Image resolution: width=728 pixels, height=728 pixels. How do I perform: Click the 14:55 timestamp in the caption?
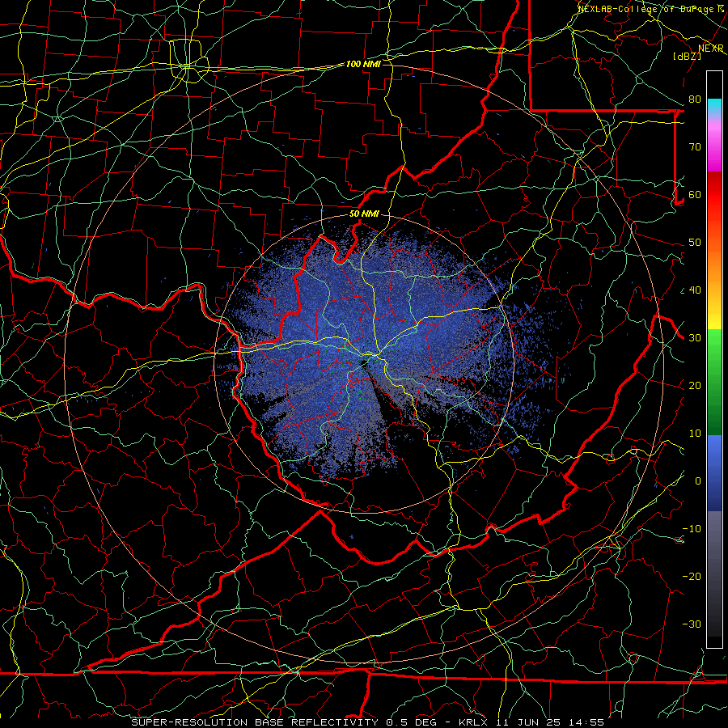(x=587, y=722)
